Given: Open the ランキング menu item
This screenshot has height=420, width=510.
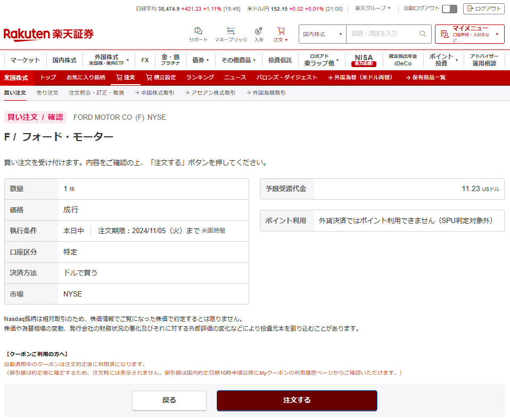Looking at the screenshot, I should [200, 78].
